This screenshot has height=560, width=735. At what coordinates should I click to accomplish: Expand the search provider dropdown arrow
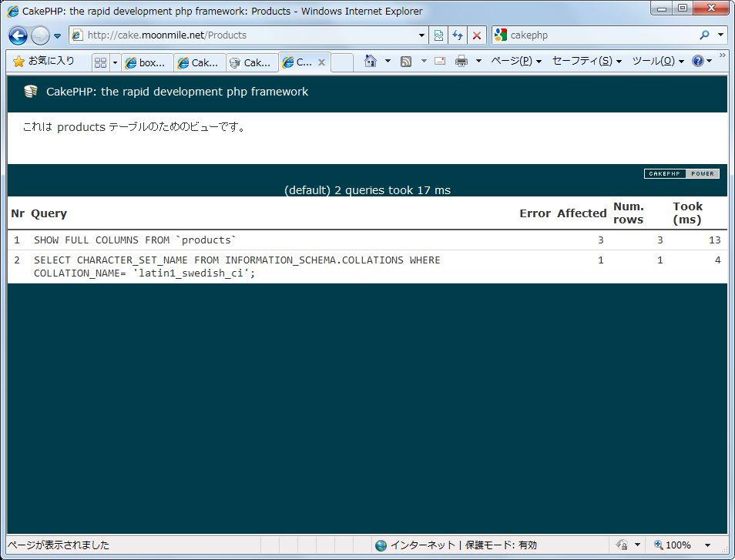click(721, 35)
